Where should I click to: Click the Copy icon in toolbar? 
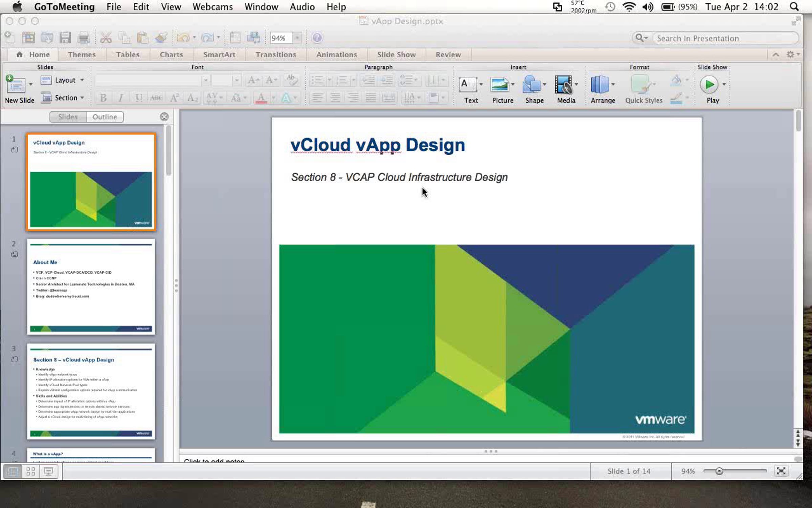124,38
